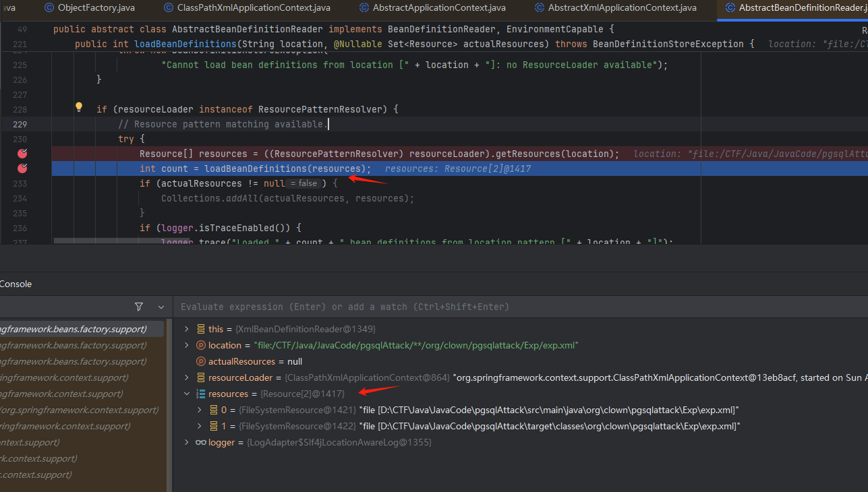The image size is (868, 492).
Task: Click the sticky loadBeanDefinitions method line 221
Action: (414, 44)
